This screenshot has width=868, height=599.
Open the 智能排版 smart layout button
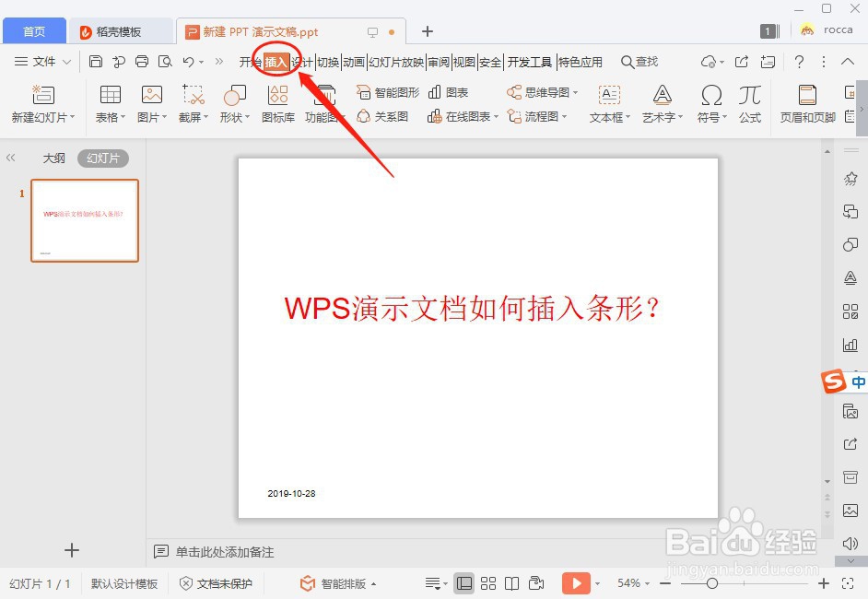[x=338, y=583]
